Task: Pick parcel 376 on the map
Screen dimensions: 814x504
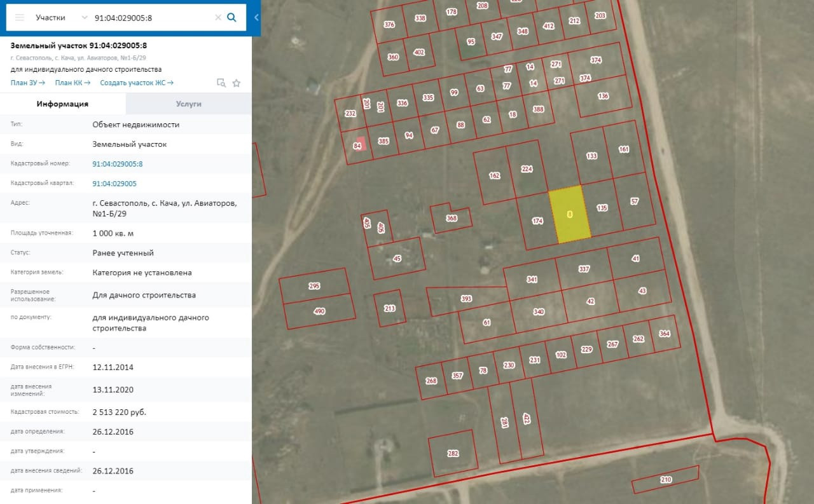Action: point(390,24)
